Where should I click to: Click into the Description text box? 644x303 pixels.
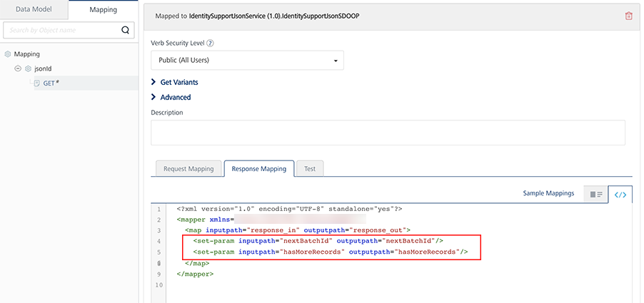388,133
